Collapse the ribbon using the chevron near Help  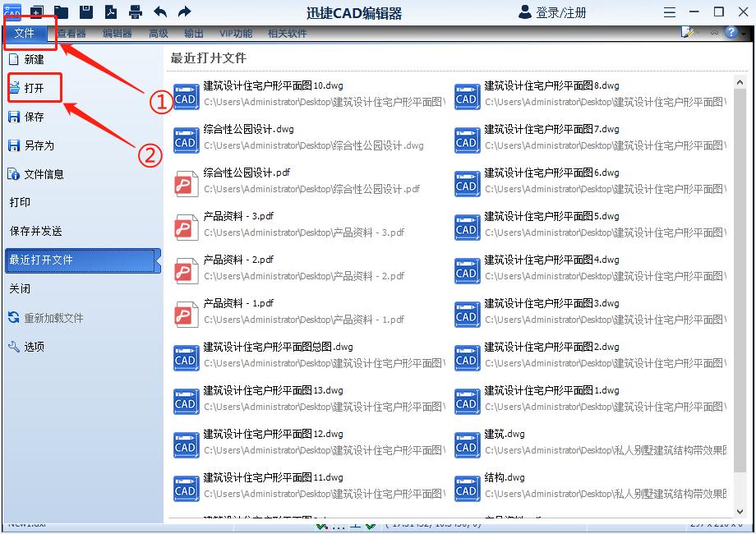click(714, 33)
